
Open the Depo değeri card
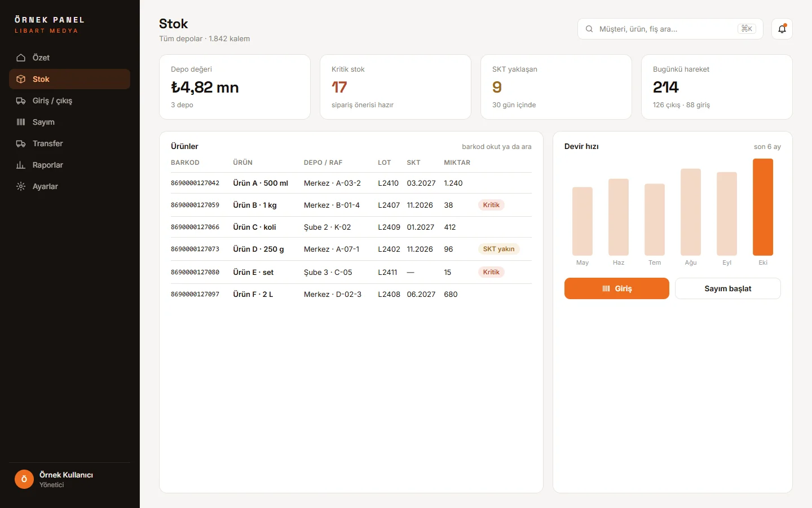pyautogui.click(x=235, y=87)
